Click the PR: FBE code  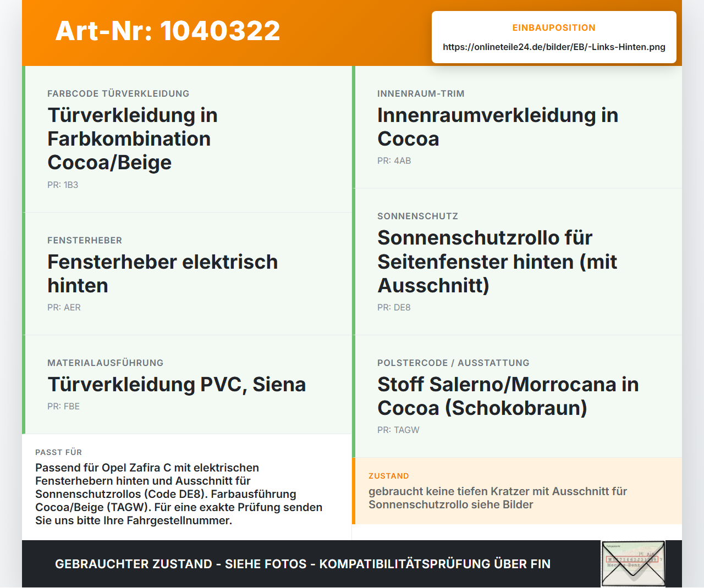click(63, 407)
